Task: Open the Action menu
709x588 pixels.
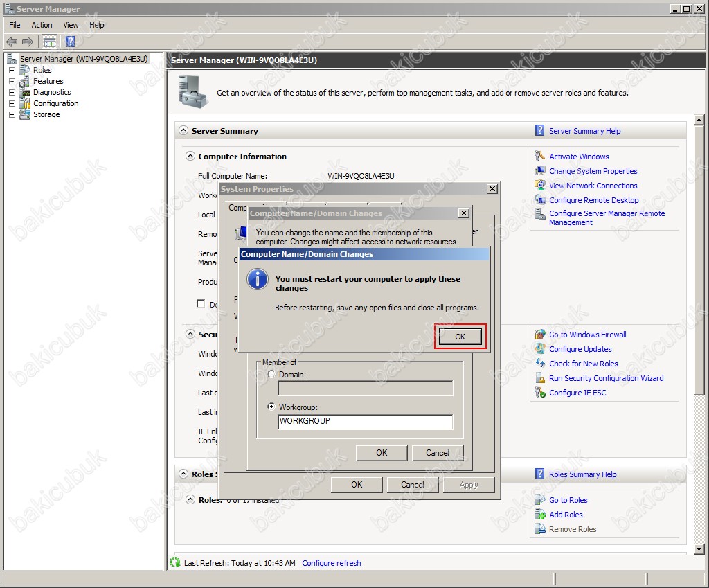Action: point(42,25)
